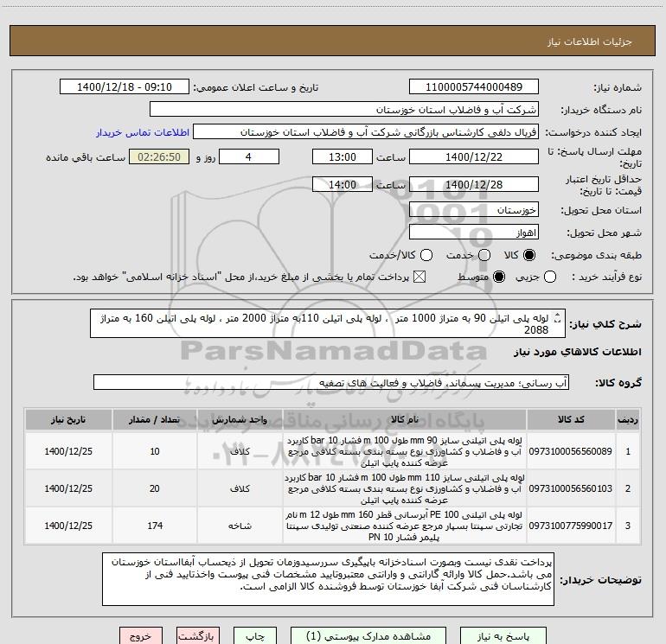Click the response deadline hour 13:00

343,156
